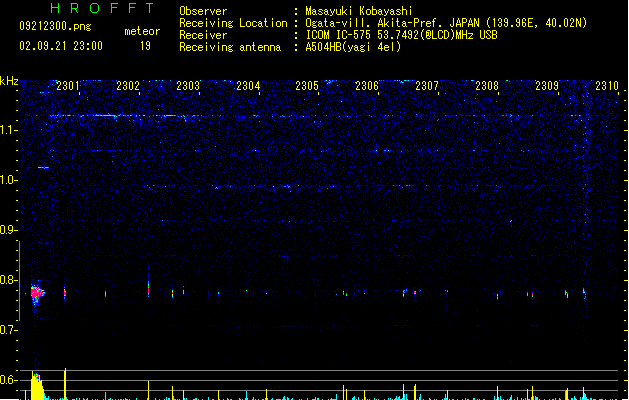Click the meteor count 19

point(145,46)
